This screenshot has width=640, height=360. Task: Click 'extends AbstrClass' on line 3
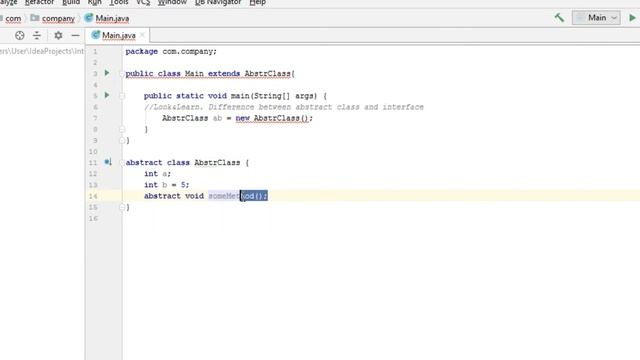click(x=249, y=74)
